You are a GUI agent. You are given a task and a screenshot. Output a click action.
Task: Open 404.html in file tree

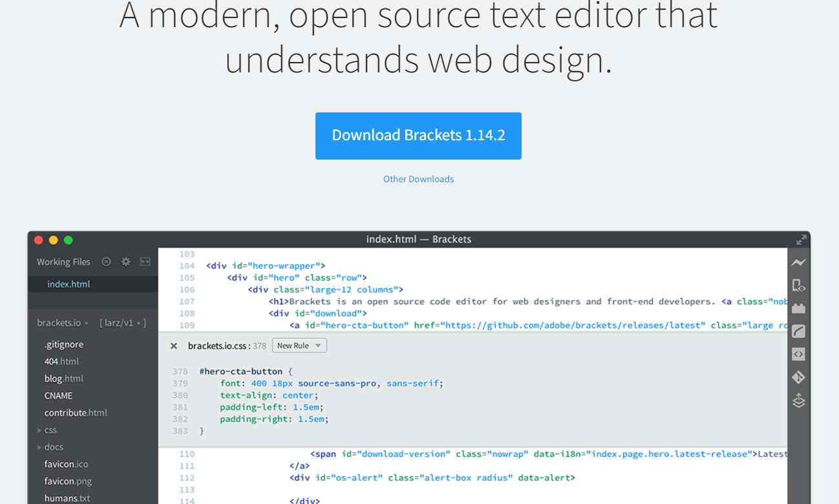[61, 361]
